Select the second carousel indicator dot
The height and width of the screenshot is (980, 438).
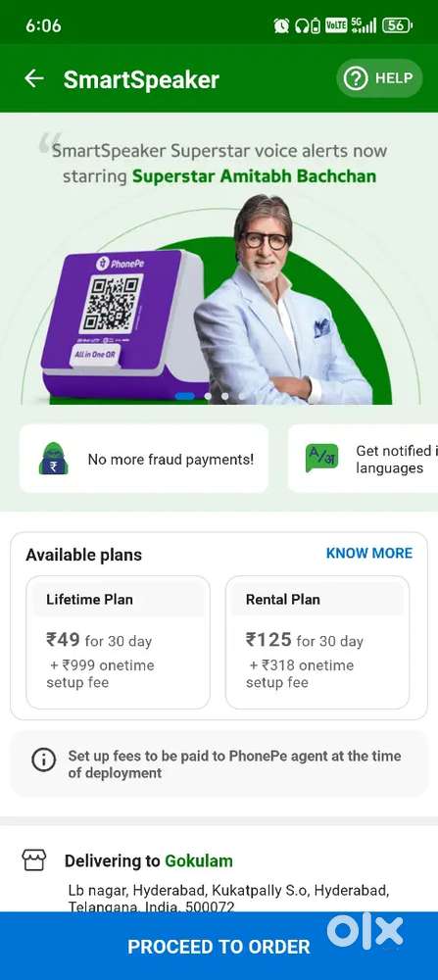[208, 396]
